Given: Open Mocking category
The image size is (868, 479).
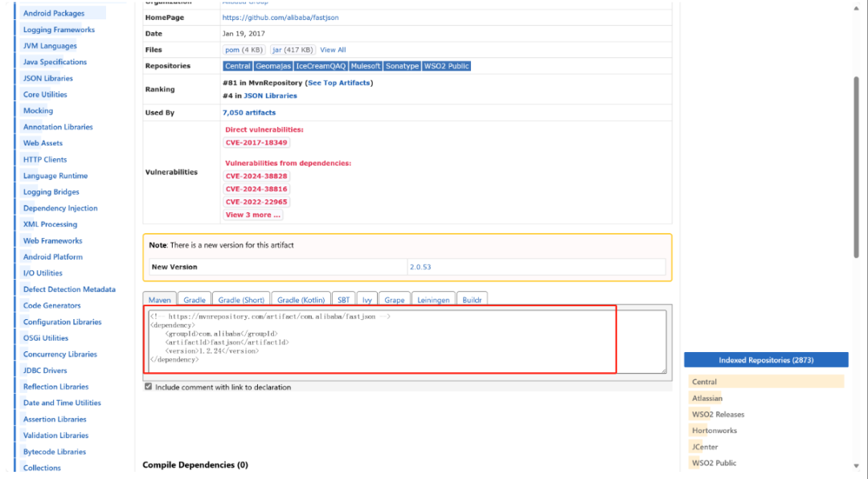Looking at the screenshot, I should 39,111.
